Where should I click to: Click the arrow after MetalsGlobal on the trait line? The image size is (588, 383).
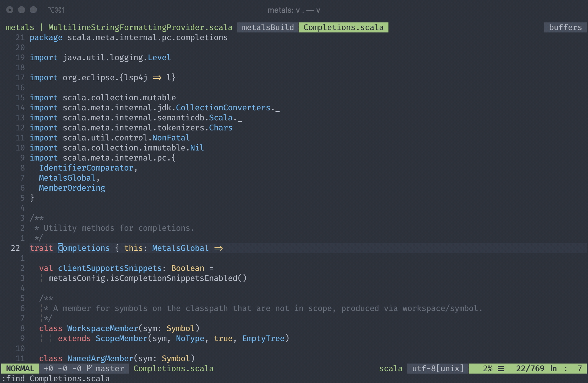(218, 248)
